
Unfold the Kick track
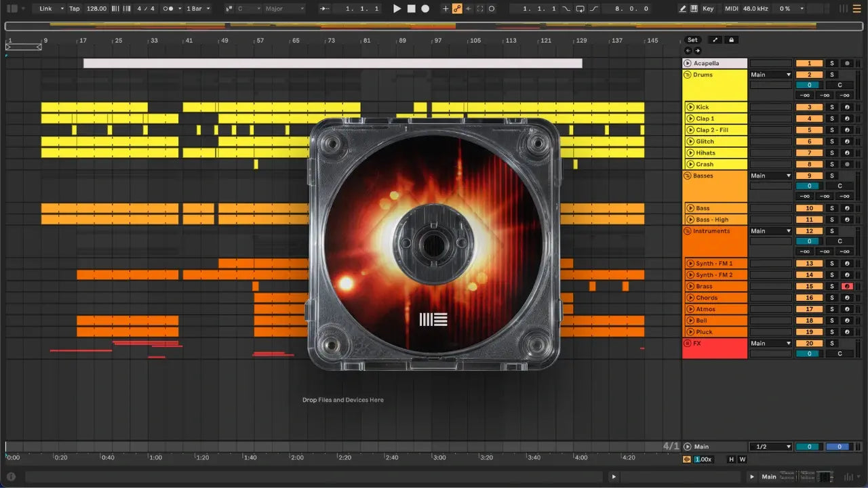(x=690, y=107)
